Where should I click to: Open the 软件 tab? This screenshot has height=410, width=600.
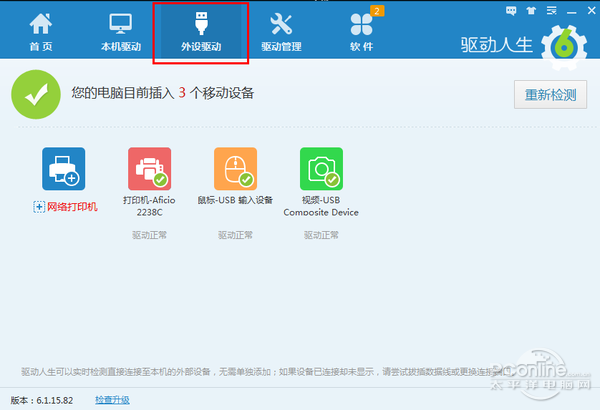[361, 32]
